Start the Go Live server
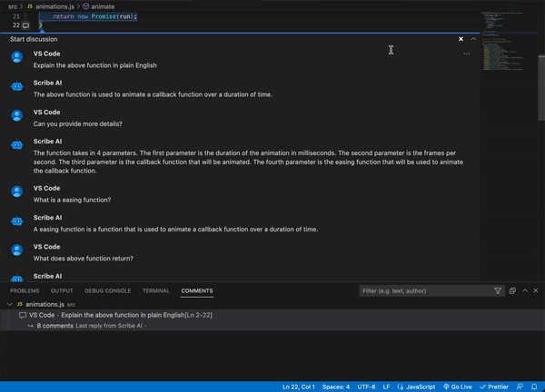 458,387
